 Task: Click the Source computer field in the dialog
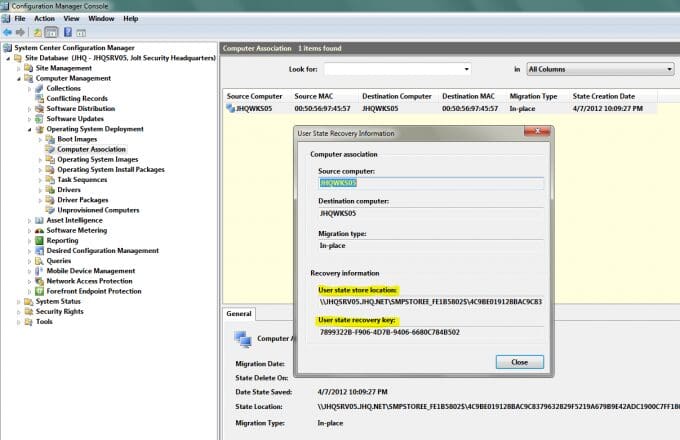[431, 183]
